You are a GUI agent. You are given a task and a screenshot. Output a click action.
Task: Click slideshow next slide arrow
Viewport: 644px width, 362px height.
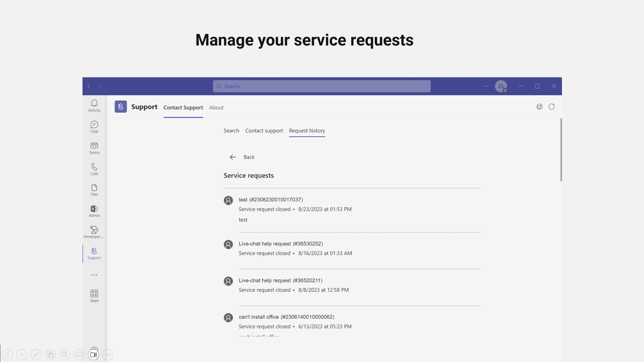click(22, 354)
